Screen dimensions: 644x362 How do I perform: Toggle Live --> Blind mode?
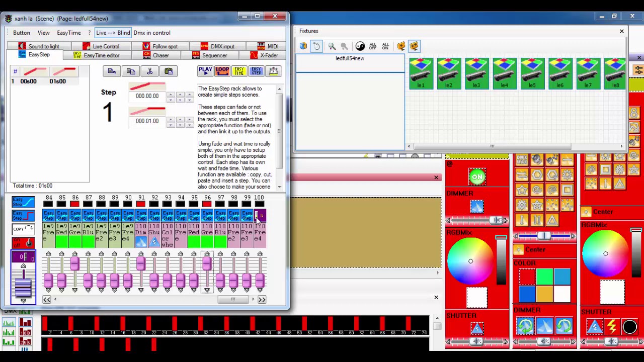tap(113, 33)
